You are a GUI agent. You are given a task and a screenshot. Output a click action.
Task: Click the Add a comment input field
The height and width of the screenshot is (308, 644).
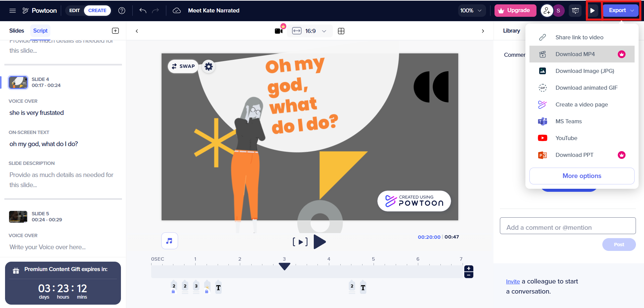point(568,226)
